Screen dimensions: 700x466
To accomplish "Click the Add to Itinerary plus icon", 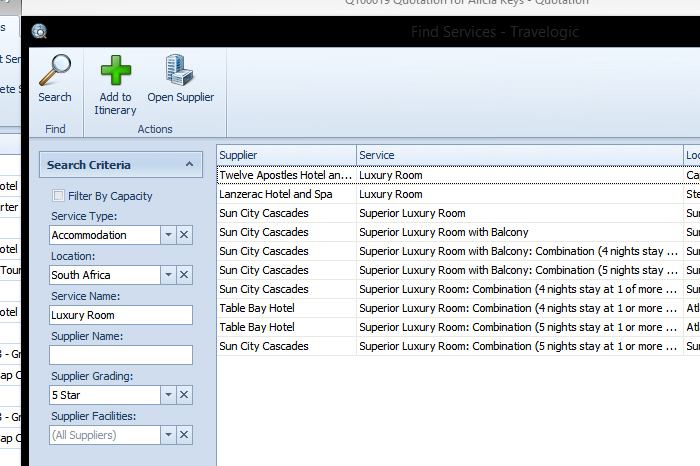I will pyautogui.click(x=116, y=71).
